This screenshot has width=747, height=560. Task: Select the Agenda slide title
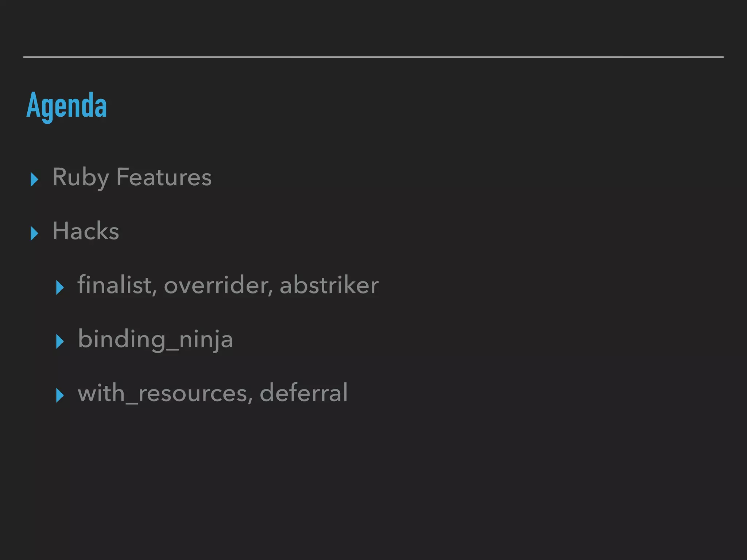[x=67, y=106]
